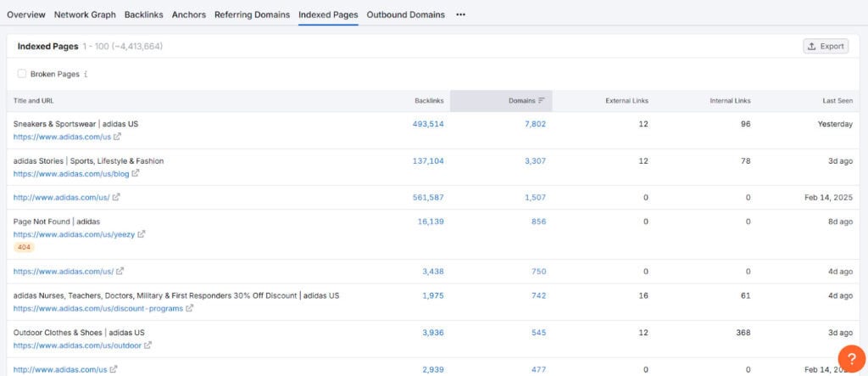868x376 pixels.
Task: Open the Referring Domains tab
Action: coord(252,15)
